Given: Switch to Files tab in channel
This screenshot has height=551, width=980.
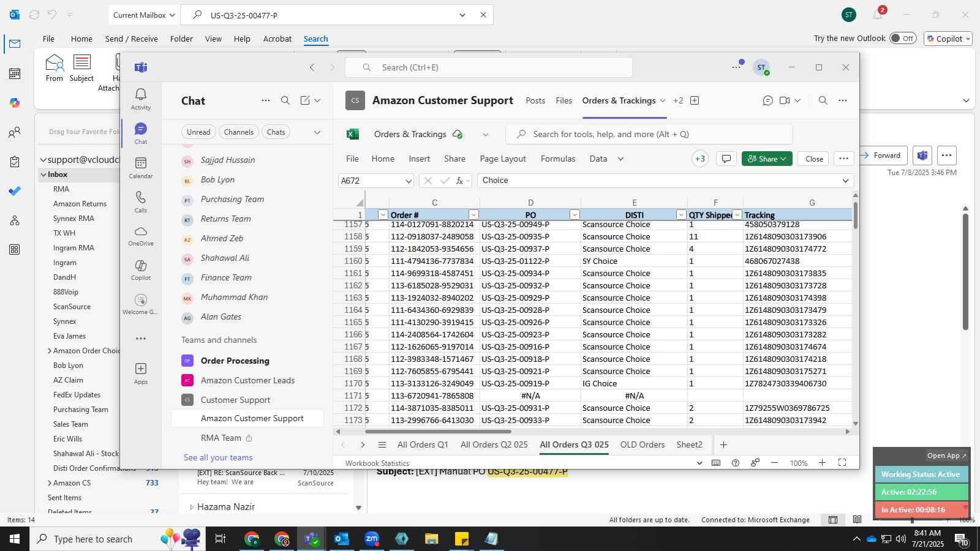Looking at the screenshot, I should (x=564, y=100).
